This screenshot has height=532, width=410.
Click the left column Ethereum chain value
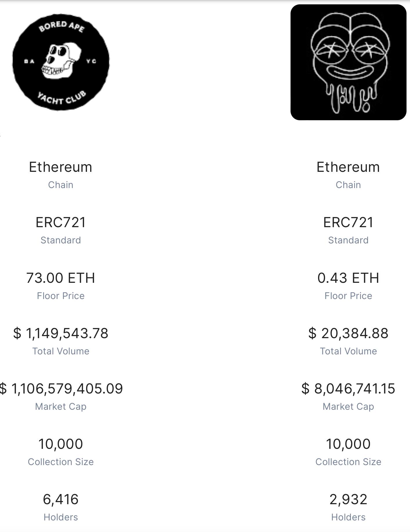tap(61, 167)
